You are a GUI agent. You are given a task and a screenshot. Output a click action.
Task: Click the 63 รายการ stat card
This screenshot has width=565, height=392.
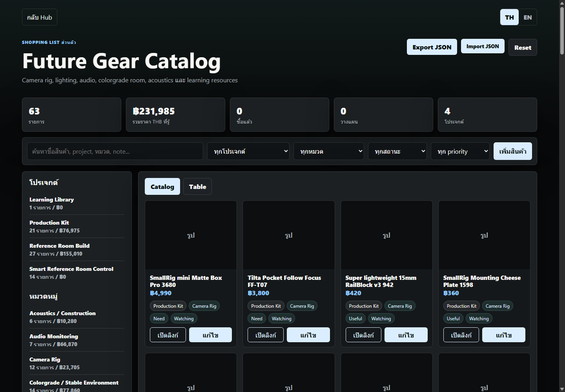71,114
